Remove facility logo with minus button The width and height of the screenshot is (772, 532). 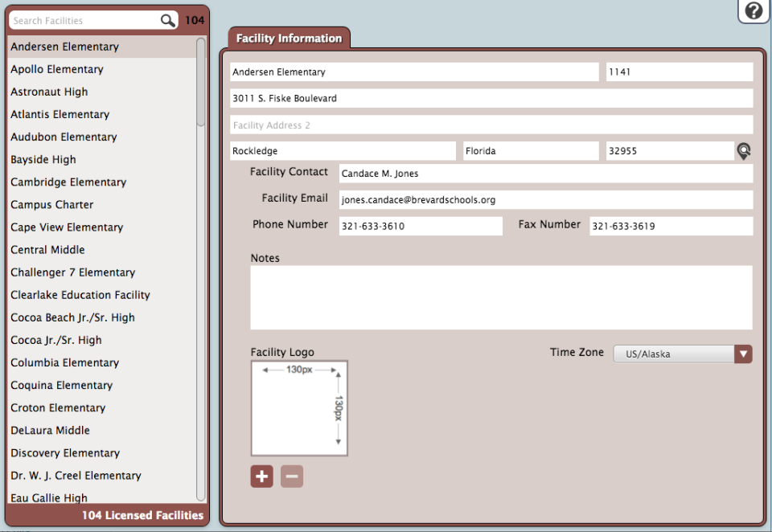tap(292, 477)
